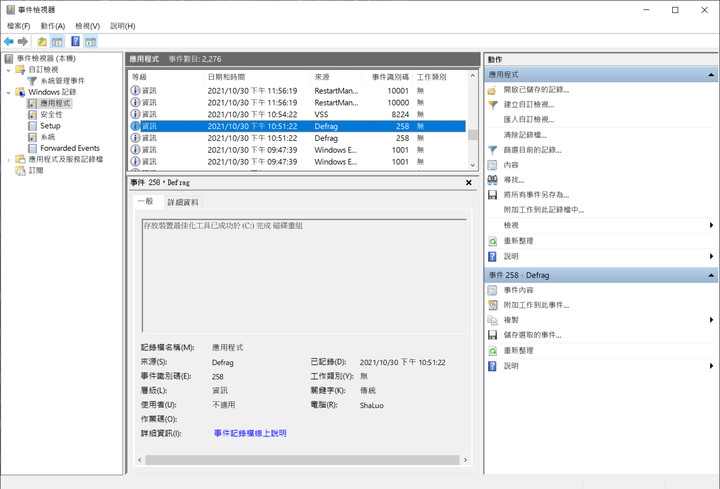Click 附加工作到此事件 action
Viewport: 720px width, 489px height.
coord(536,305)
